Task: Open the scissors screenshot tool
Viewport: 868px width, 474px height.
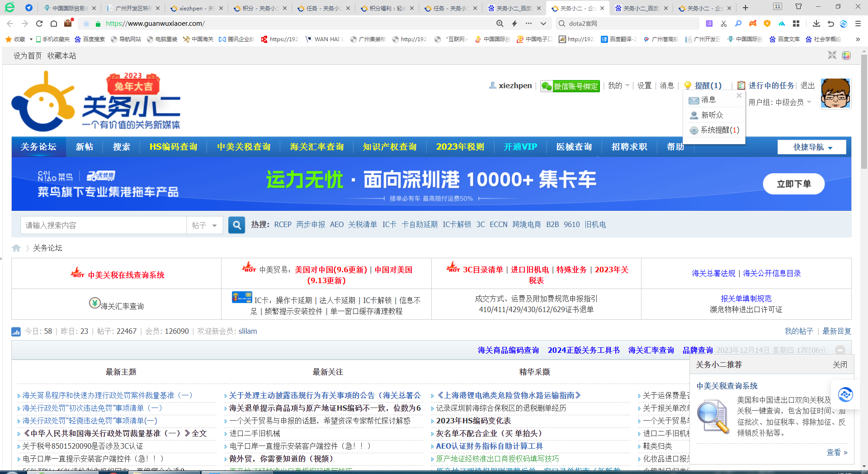Action: (724, 24)
